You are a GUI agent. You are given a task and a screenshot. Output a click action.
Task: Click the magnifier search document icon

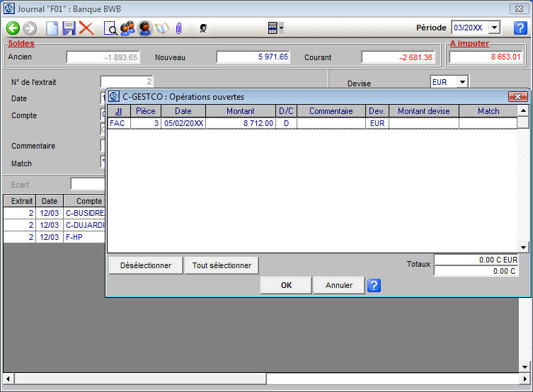110,28
